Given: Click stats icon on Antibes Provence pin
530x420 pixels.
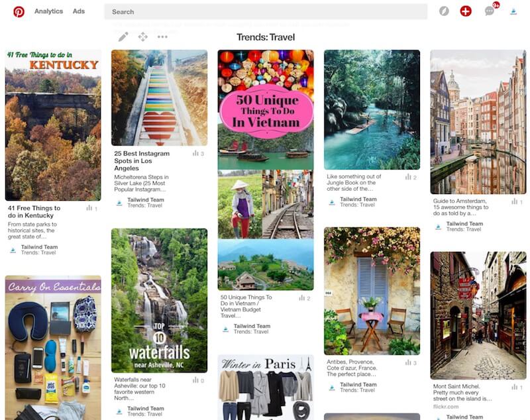Looking at the screenshot, I should (x=408, y=362).
